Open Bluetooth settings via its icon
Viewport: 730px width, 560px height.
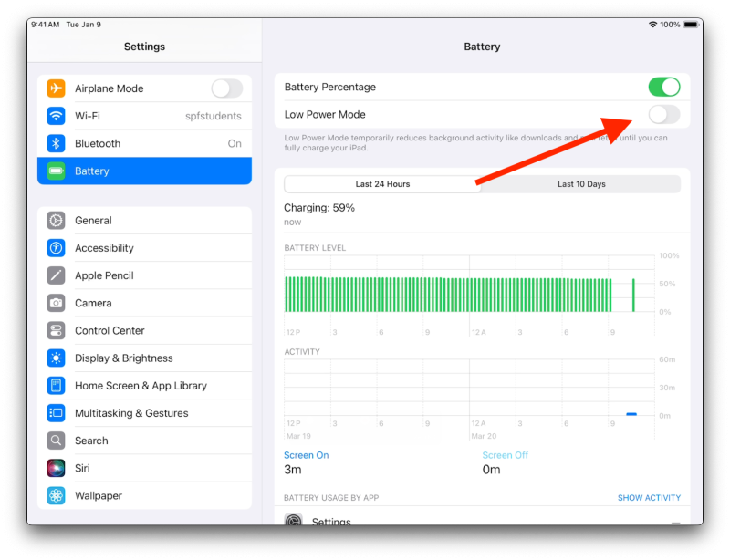coord(56,143)
